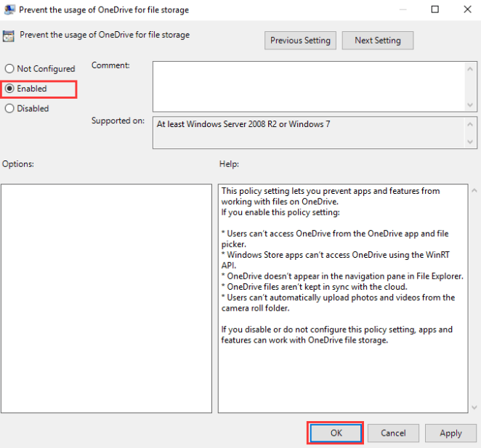This screenshot has height=448, width=481.
Task: Click the 'Options:' label
Action: point(18,164)
